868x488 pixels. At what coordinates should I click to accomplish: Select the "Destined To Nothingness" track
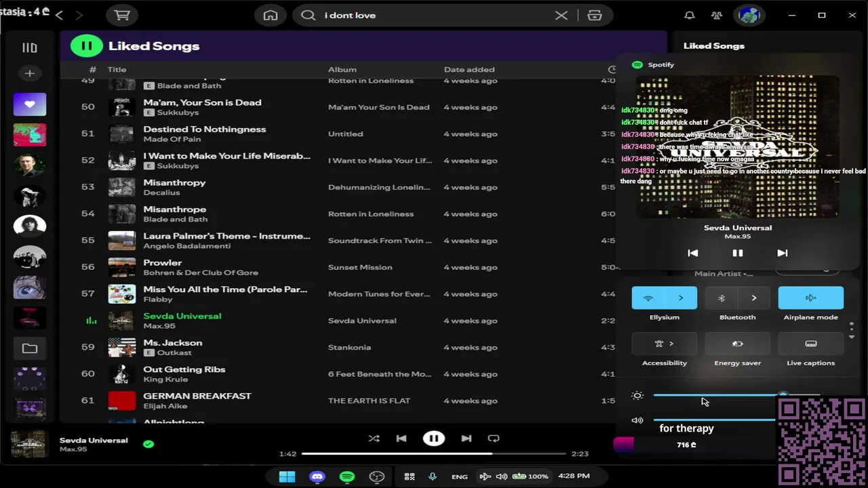point(205,129)
